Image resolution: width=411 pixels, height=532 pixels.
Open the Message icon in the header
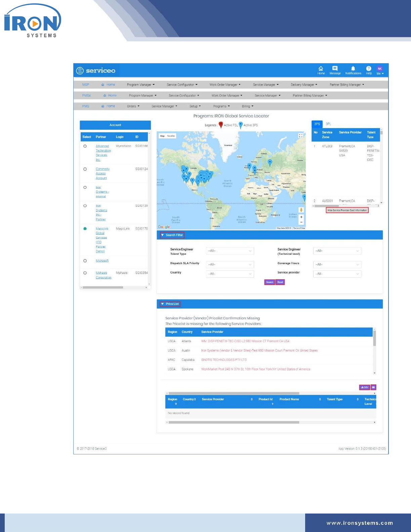click(x=335, y=69)
